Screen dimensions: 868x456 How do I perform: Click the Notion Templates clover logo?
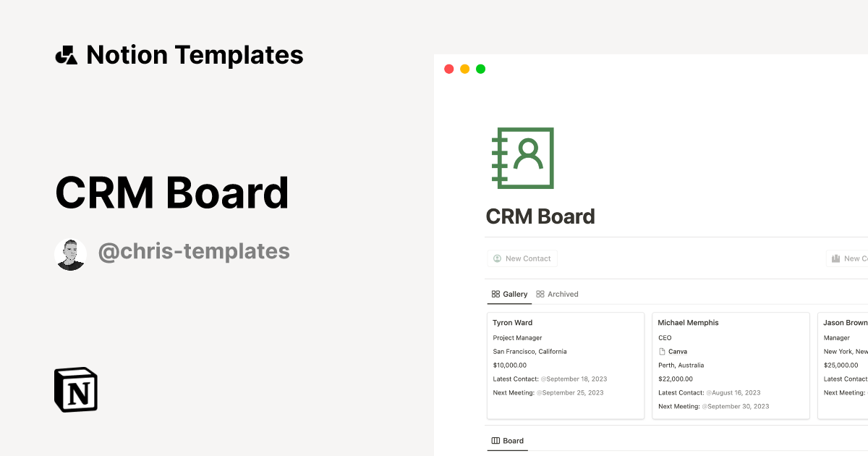point(66,54)
